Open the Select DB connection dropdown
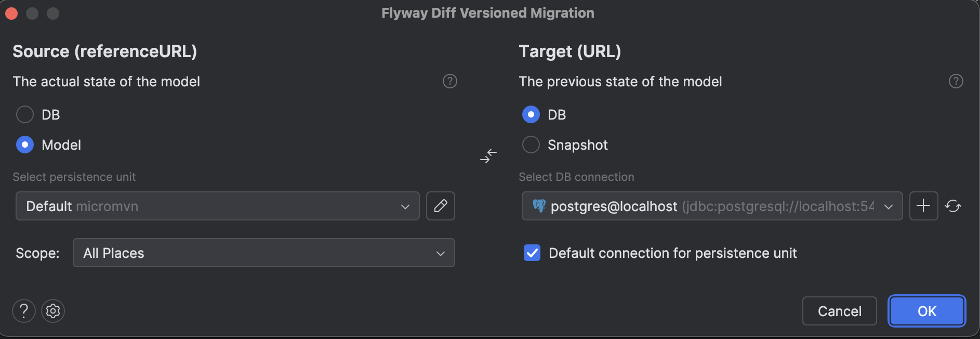 [x=712, y=206]
